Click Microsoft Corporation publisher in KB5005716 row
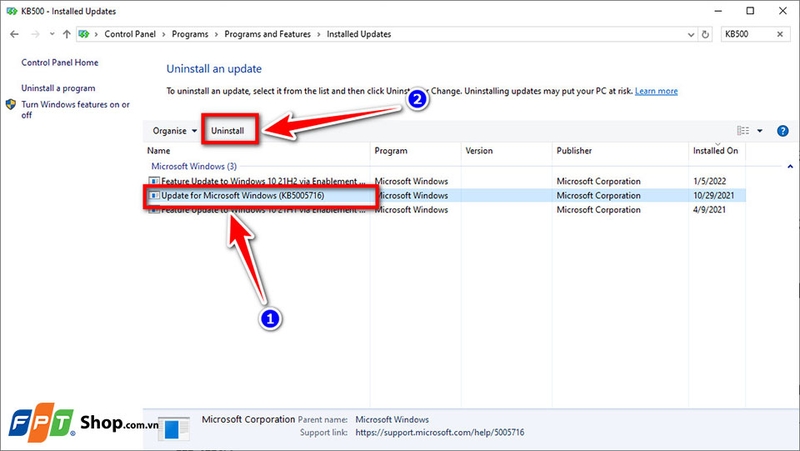This screenshot has width=800, height=451. pyautogui.click(x=598, y=195)
